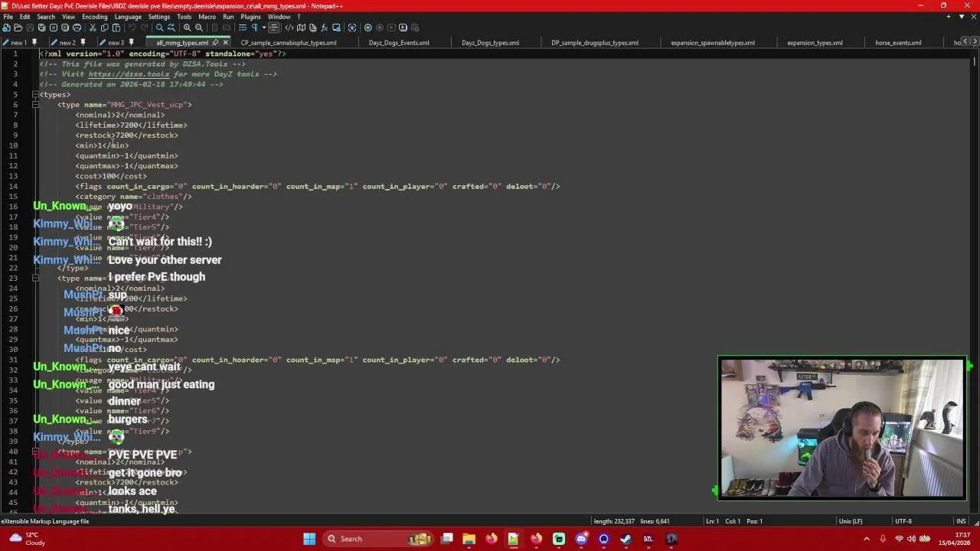Close the current document using the toolbar Close icon

[54, 28]
